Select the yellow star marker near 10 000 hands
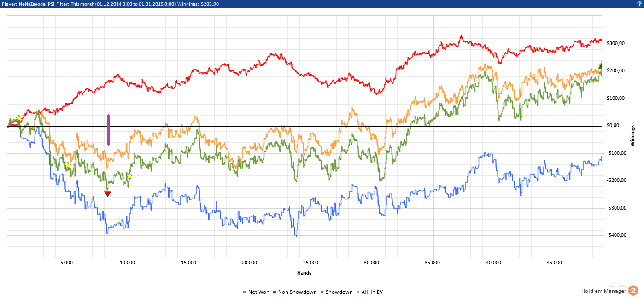Image resolution: width=644 pixels, height=298 pixels. (129, 176)
